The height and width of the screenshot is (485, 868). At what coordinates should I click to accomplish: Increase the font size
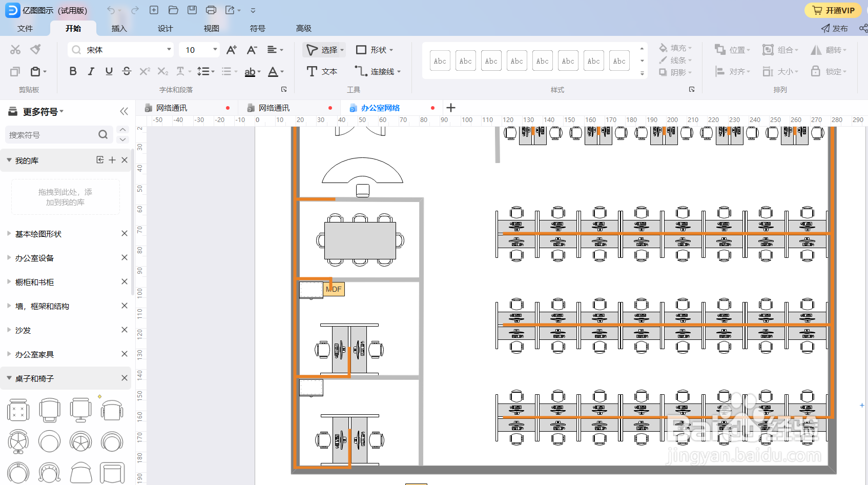[232, 50]
